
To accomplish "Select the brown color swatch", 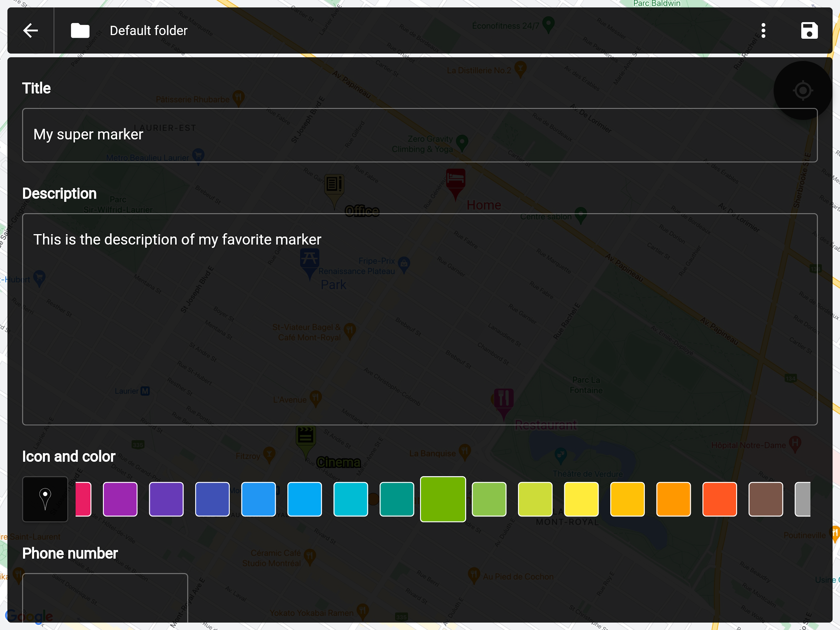I will coord(766,499).
